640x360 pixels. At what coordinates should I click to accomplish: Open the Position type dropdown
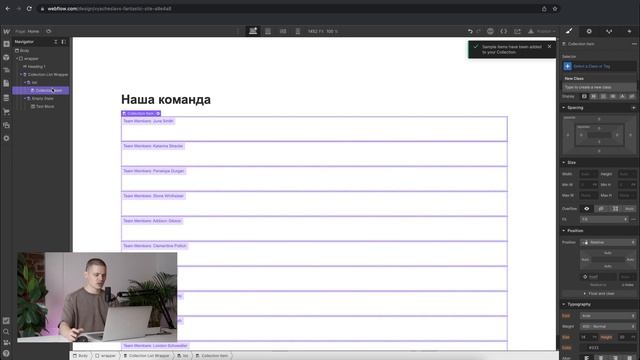tap(608, 242)
